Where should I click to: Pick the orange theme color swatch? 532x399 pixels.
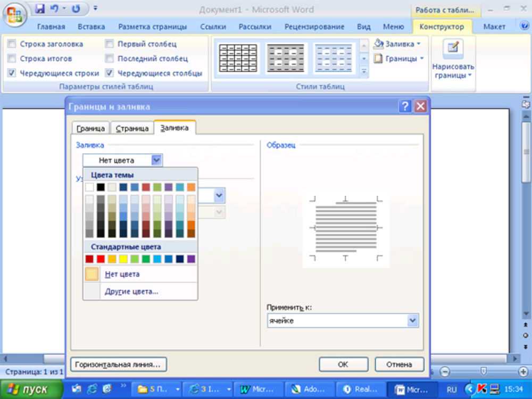[191, 187]
